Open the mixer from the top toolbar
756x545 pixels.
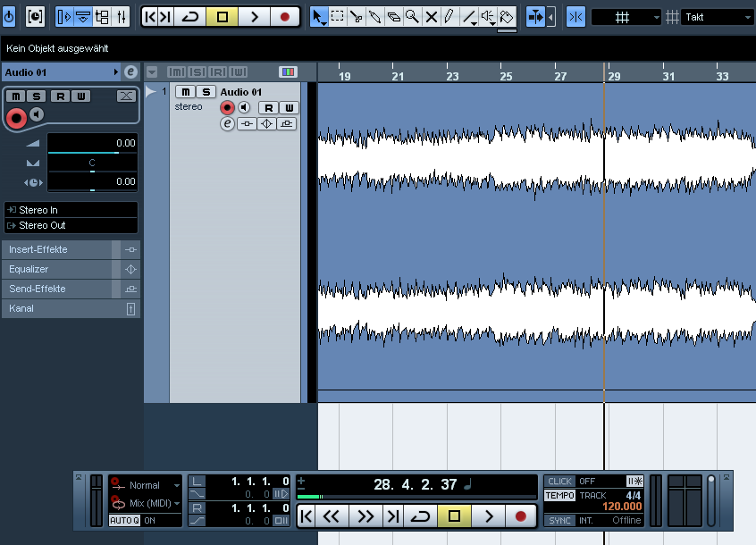click(x=121, y=17)
